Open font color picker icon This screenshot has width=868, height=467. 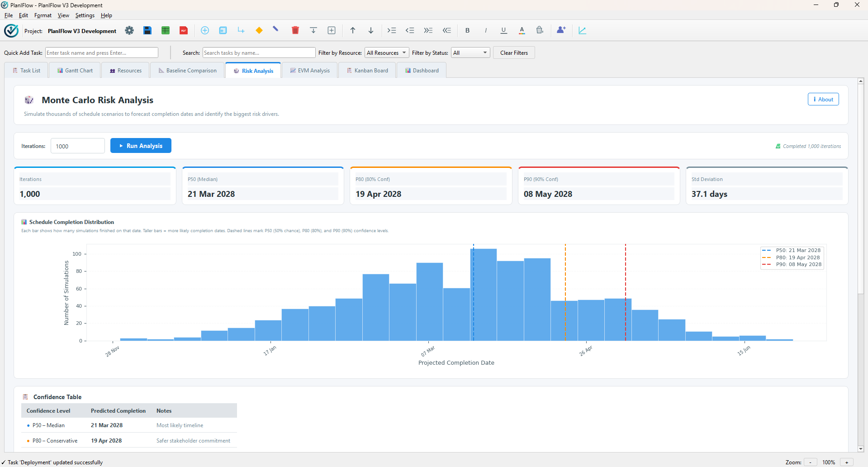tap(522, 30)
